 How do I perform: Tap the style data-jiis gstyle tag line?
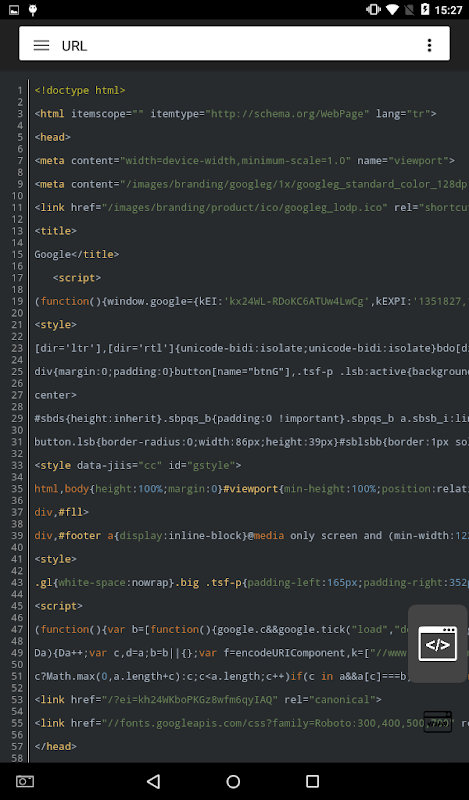click(x=138, y=465)
